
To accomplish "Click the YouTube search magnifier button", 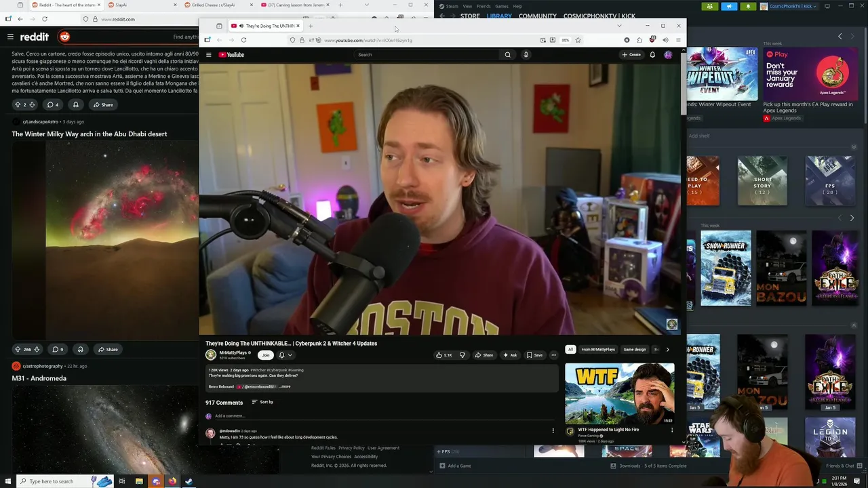I will pyautogui.click(x=507, y=55).
